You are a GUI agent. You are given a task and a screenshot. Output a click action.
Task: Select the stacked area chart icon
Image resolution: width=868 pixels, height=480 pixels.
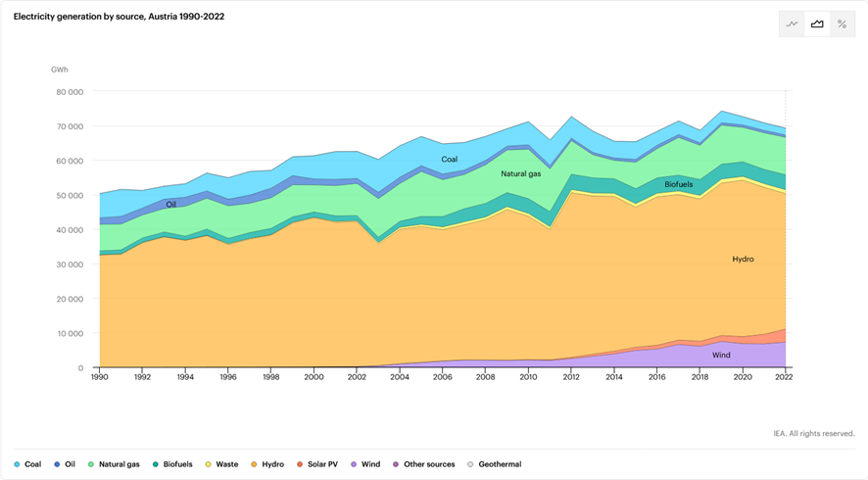tap(817, 24)
